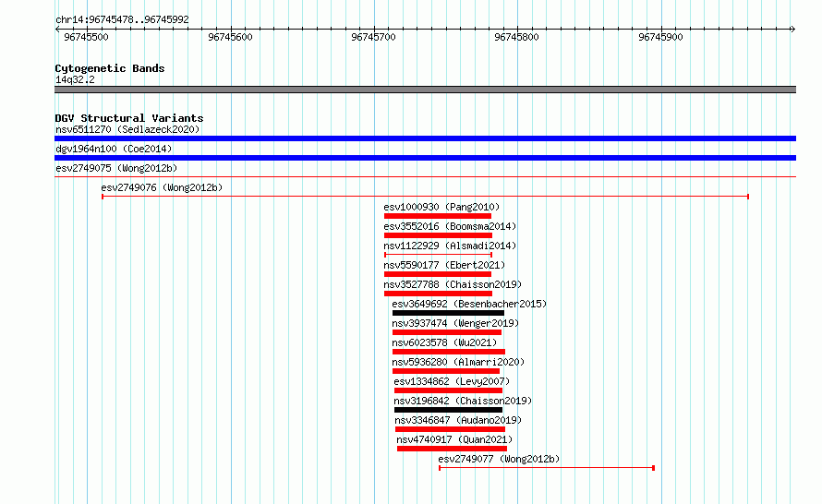The height and width of the screenshot is (504, 822).
Task: Select the nsv3196842 (Chaisson2019) label
Action: [x=463, y=401]
